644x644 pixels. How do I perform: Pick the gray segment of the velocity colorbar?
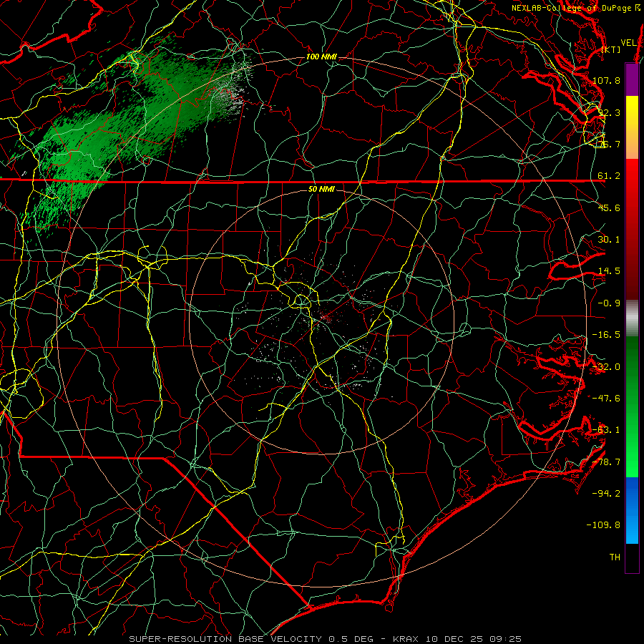632,318
